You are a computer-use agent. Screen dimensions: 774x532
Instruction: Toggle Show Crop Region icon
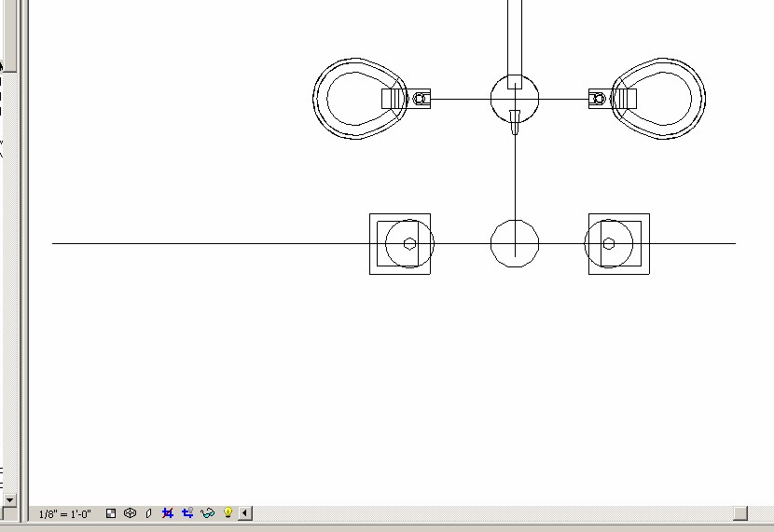point(187,513)
